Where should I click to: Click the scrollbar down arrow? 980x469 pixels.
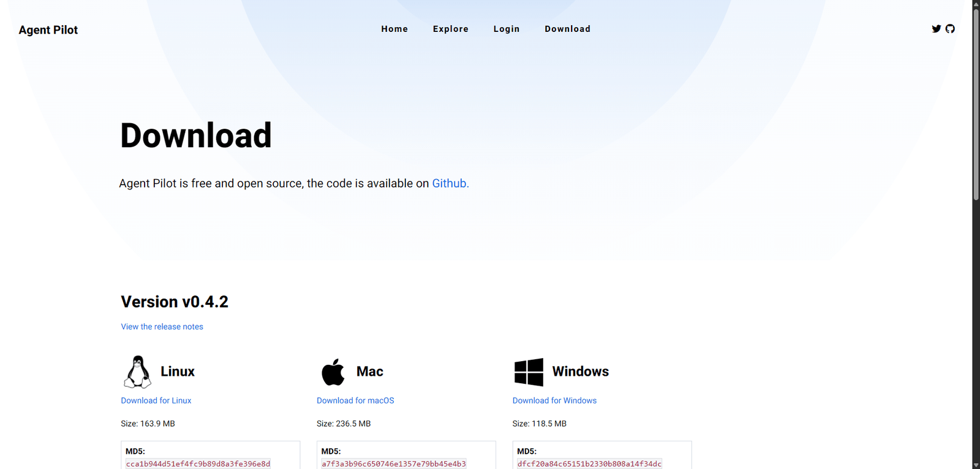click(x=976, y=465)
